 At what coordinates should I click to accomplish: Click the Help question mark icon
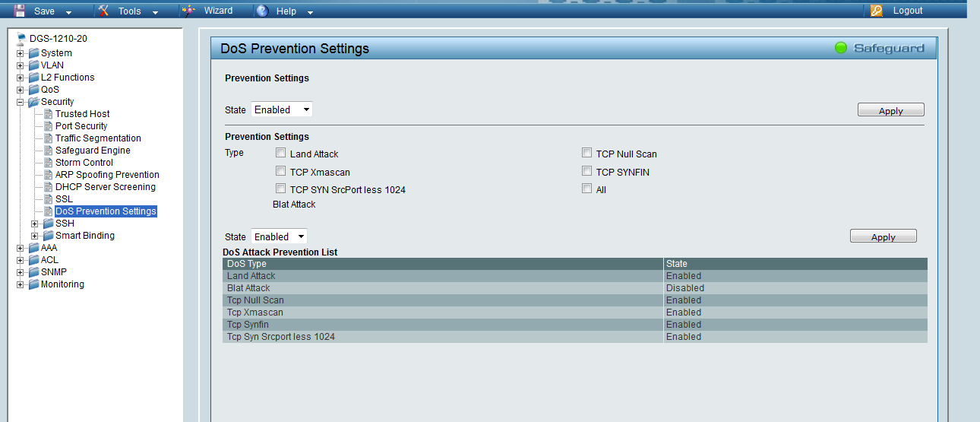(x=262, y=11)
